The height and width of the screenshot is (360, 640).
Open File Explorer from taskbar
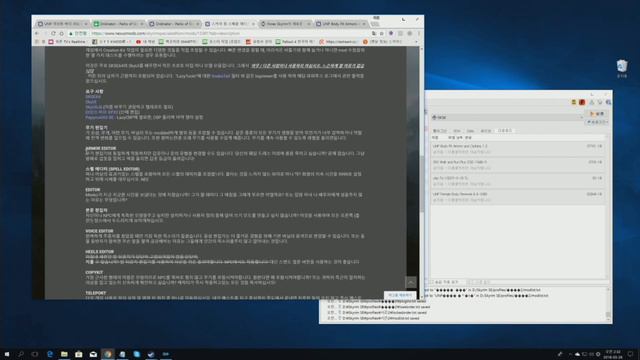(x=64, y=354)
